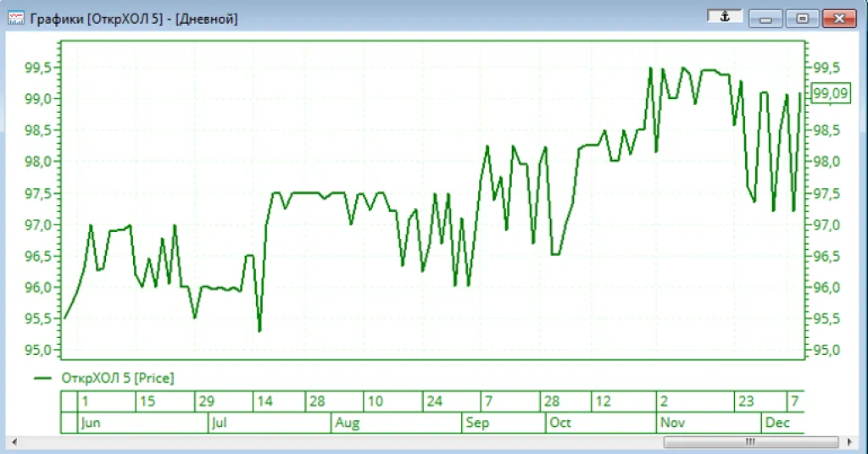Click the ОткрХОЛ 5 [Price] legend label

(117, 379)
